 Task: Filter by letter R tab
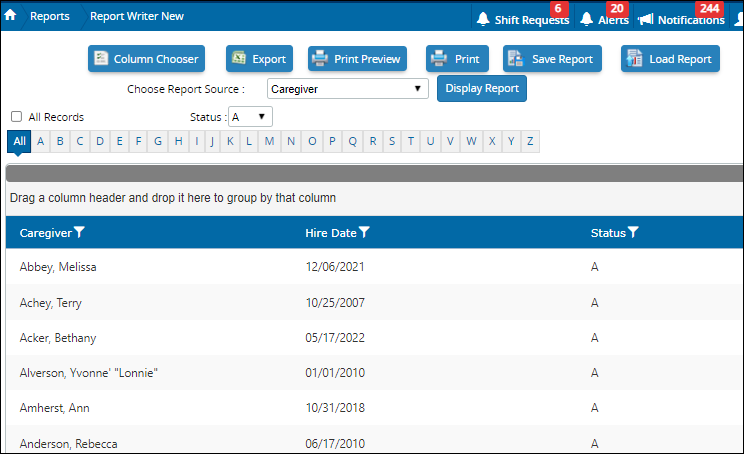[x=373, y=141]
